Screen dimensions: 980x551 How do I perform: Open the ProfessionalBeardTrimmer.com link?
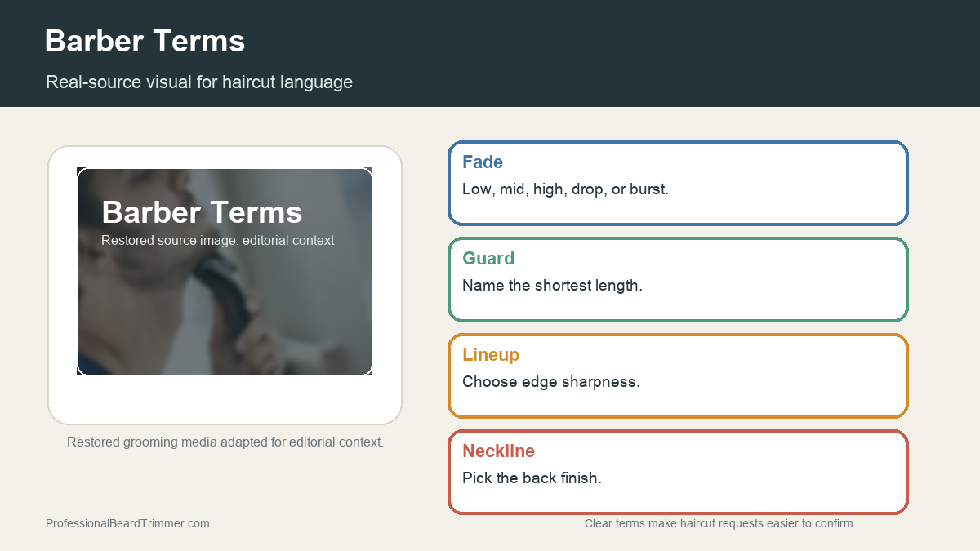point(127,523)
